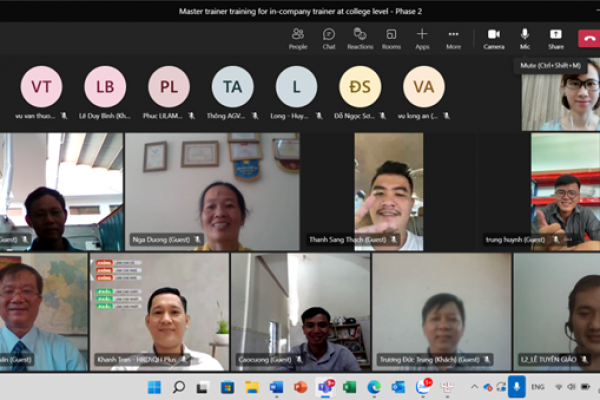This screenshot has height=400, width=600.
Task: Click the volume control in system tray
Action: tap(573, 387)
